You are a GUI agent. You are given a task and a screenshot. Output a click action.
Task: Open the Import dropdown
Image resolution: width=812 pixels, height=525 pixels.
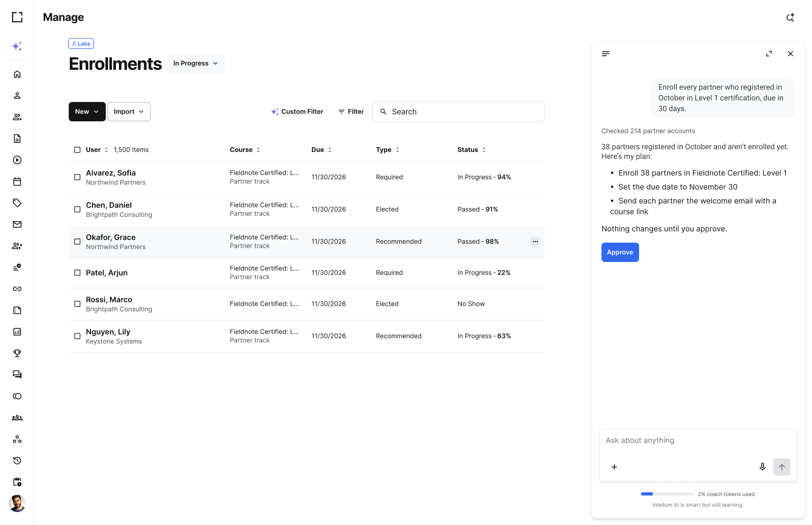click(x=129, y=112)
